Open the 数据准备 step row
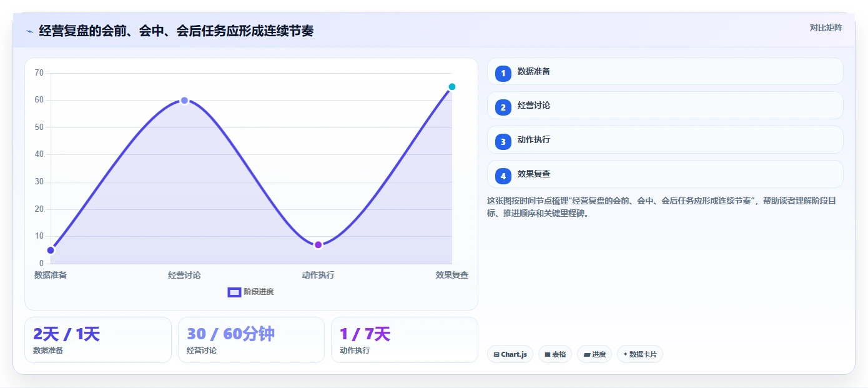The width and height of the screenshot is (868, 388). [x=665, y=71]
